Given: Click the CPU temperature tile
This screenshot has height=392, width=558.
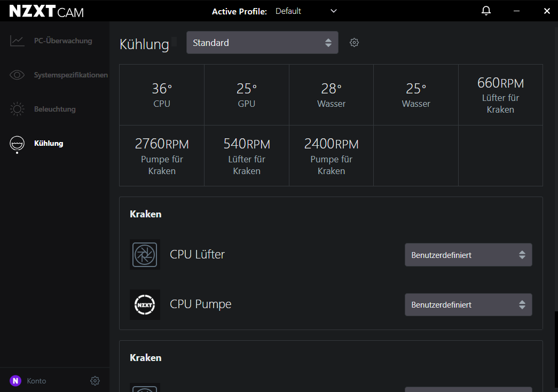Looking at the screenshot, I should (162, 95).
